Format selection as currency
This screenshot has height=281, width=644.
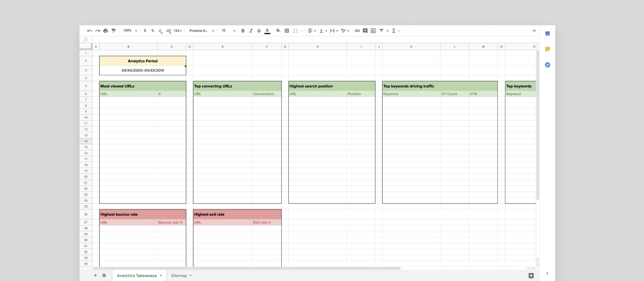pos(145,31)
